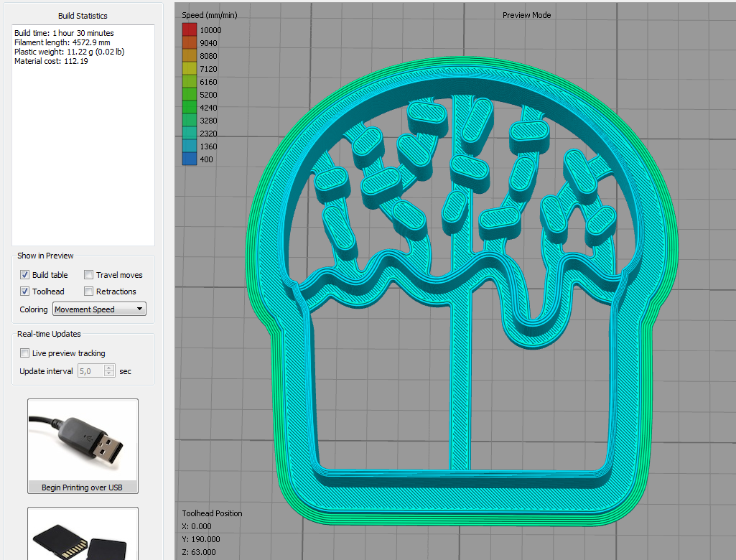Decrease the Update interval with down arrow
Viewport: 736px width, 560px height.
[x=109, y=374]
